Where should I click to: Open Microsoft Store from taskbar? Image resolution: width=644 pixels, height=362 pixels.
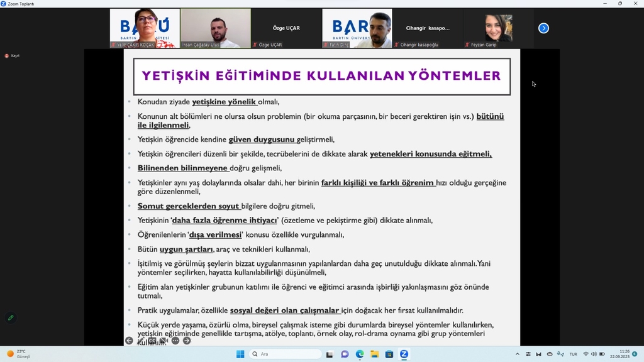389,354
